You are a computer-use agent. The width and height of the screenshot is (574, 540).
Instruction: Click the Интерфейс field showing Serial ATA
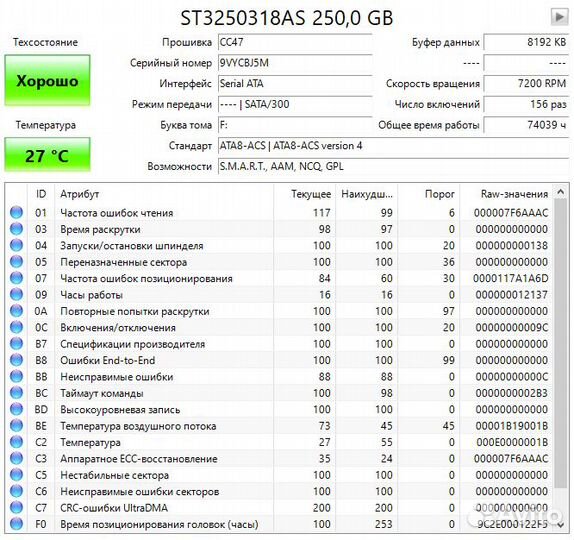point(295,84)
